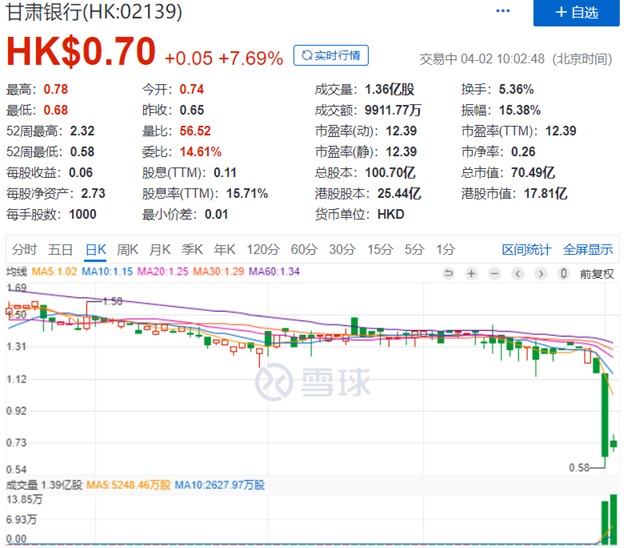Image resolution: width=631 pixels, height=548 pixels.
Task: Click the latest green volume bar
Action: [x=614, y=520]
